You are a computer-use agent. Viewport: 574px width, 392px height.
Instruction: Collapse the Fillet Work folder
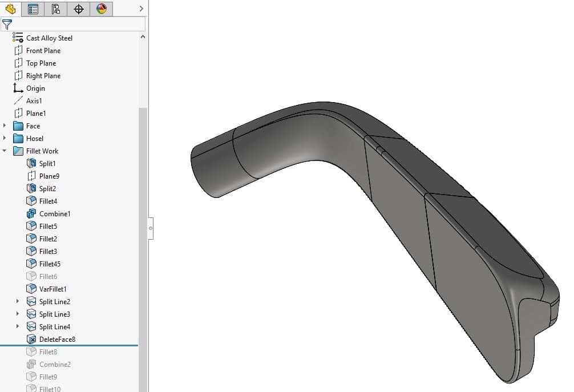[x=5, y=151]
